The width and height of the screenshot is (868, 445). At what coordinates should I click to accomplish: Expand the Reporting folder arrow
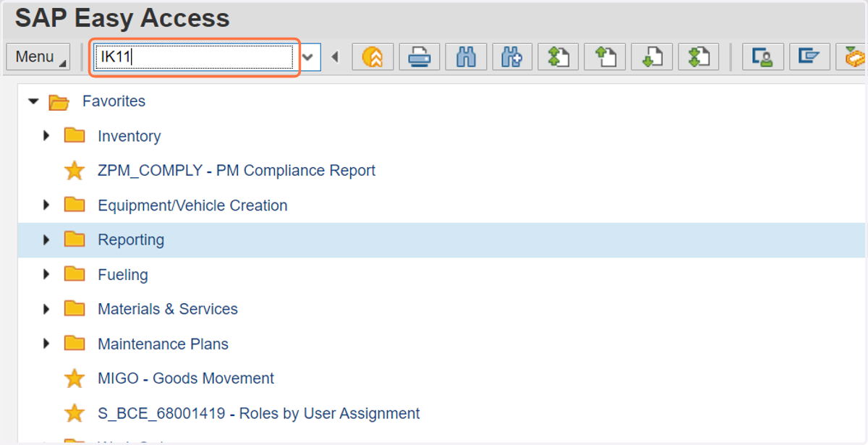[47, 240]
